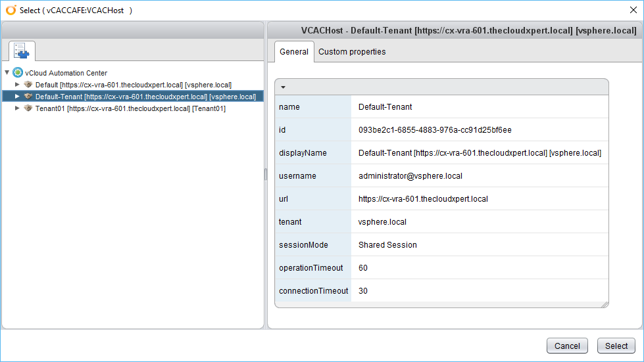The image size is (644, 362).
Task: Click the orange app icon in title bar
Action: click(x=11, y=10)
